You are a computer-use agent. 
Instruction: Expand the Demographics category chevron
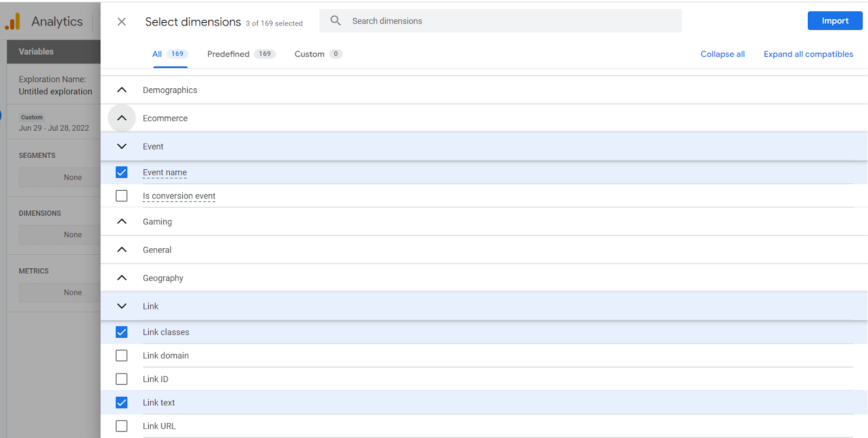point(122,90)
